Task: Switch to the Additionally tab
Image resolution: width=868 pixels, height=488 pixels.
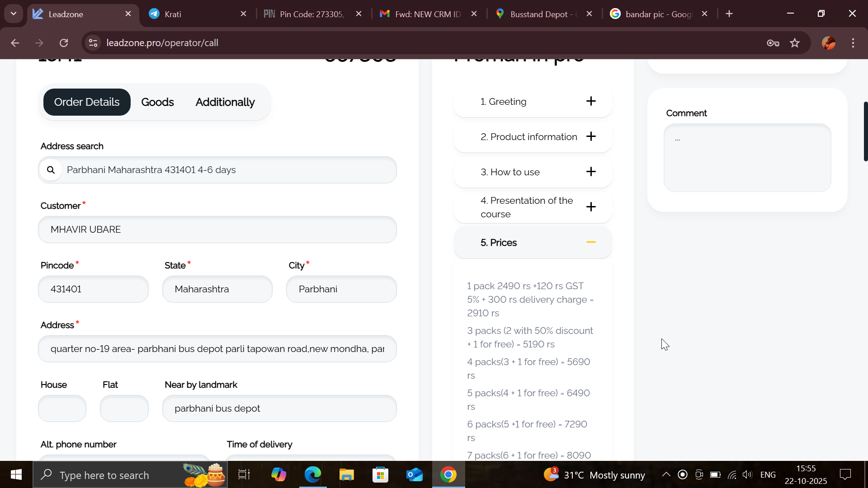Action: click(225, 102)
